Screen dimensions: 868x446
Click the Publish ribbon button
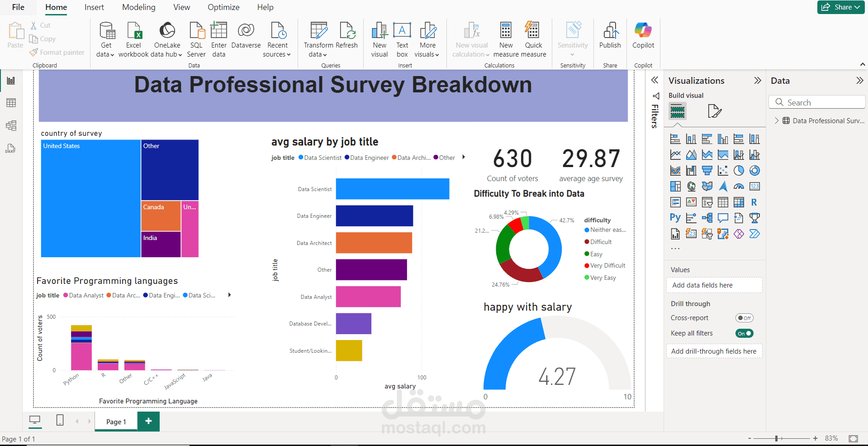coord(610,35)
